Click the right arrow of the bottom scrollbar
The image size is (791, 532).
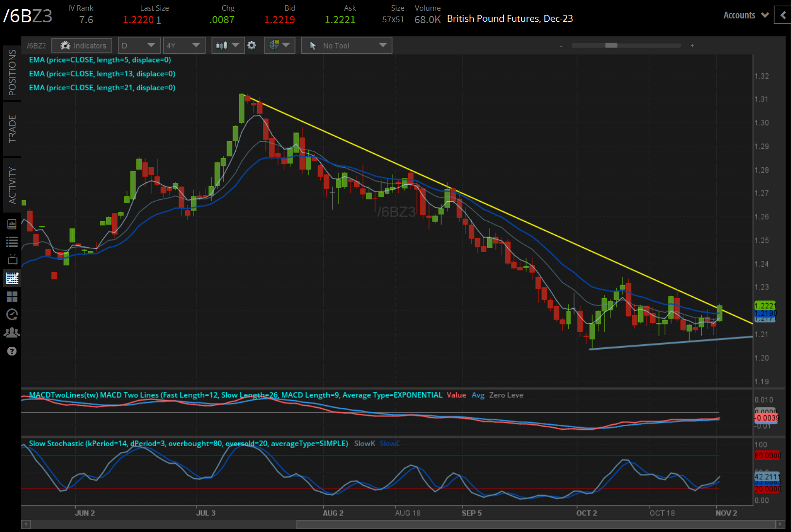tap(780, 524)
